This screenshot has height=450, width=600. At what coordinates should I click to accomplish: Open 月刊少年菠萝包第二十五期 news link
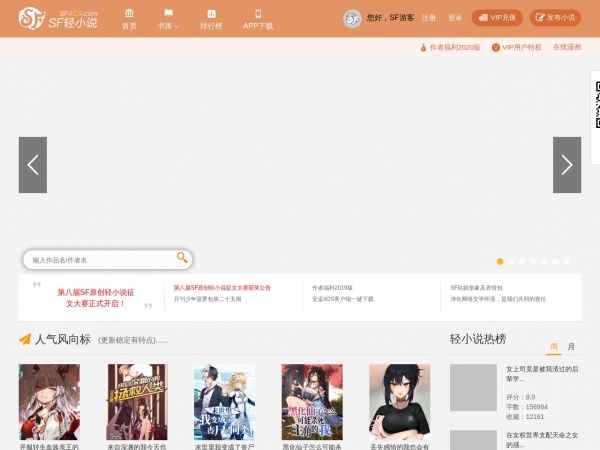(x=207, y=299)
